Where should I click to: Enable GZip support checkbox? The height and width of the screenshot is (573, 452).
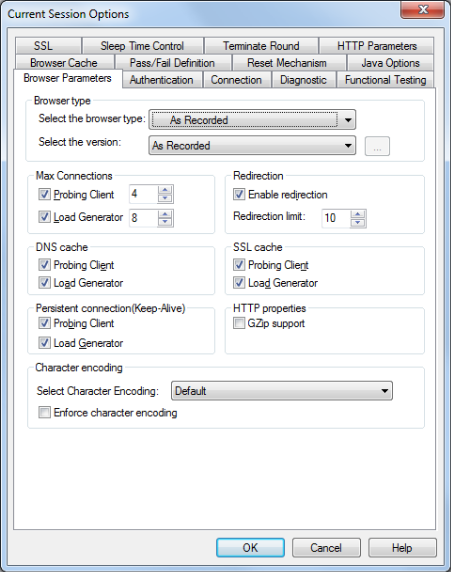(x=239, y=323)
